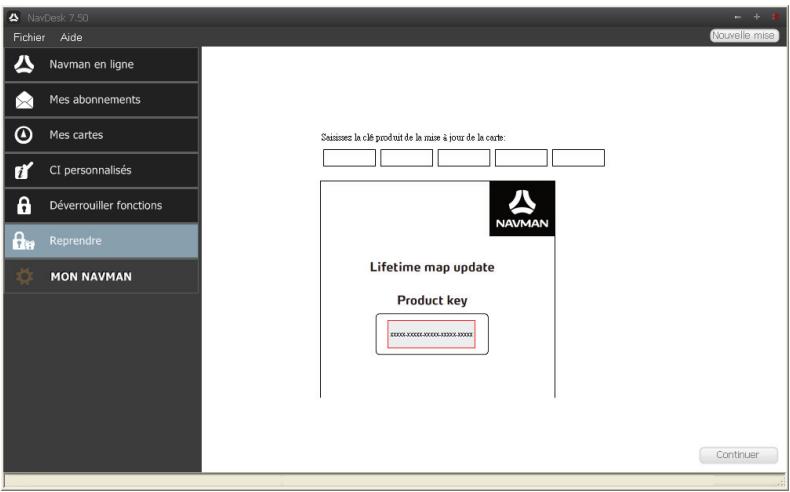Viewport: 790px width, 492px height.
Task: Open the Fichier menu
Action: pos(29,37)
